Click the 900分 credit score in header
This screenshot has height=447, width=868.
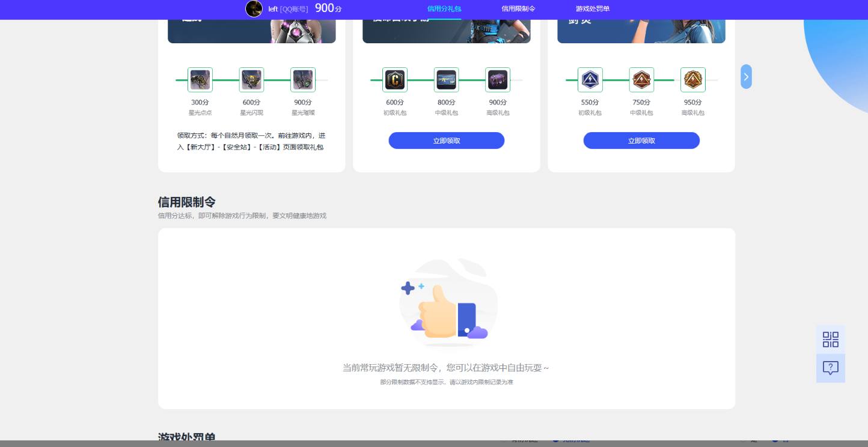point(328,8)
